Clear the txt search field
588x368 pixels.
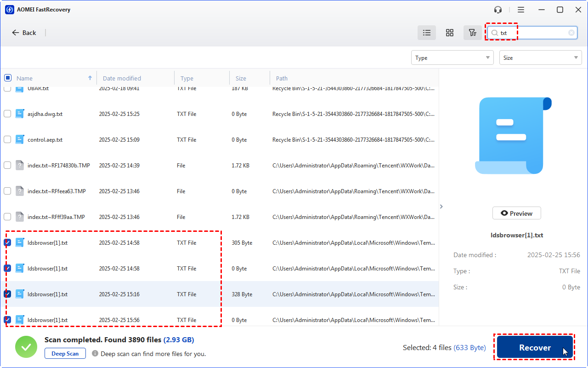[571, 33]
